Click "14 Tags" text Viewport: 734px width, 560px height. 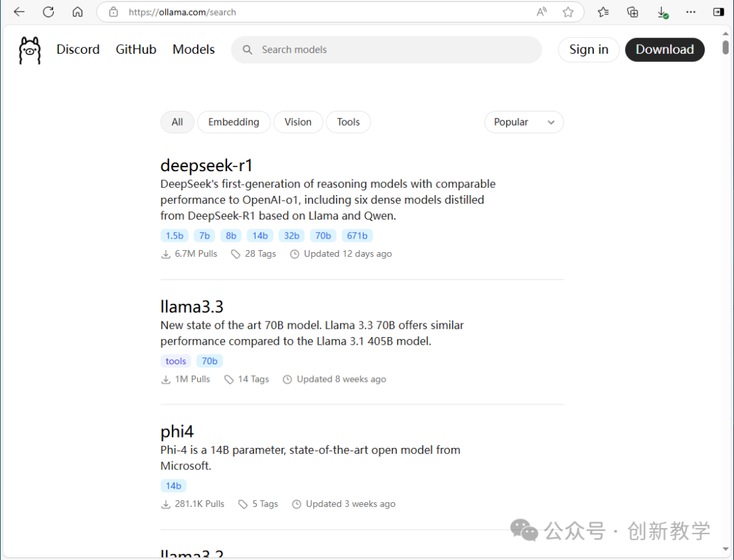pos(254,380)
